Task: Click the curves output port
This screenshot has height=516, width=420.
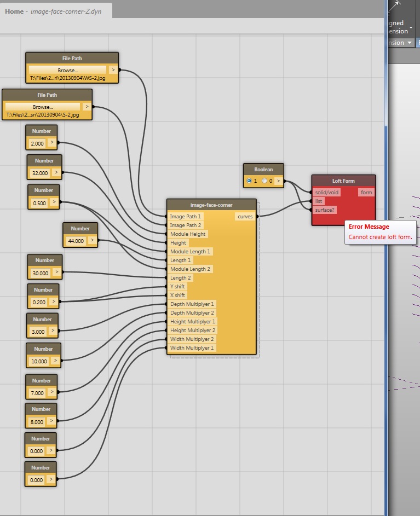Action: pos(245,217)
